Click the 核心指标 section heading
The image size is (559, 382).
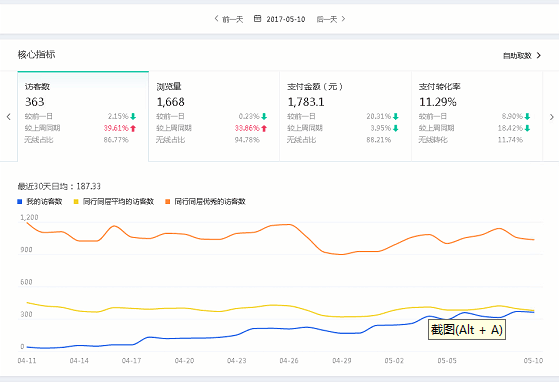point(36,55)
